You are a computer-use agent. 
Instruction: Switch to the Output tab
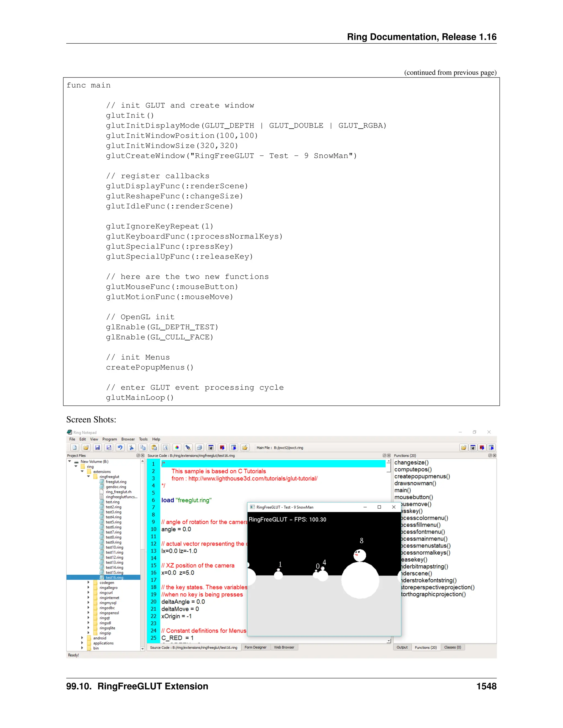pos(402,647)
